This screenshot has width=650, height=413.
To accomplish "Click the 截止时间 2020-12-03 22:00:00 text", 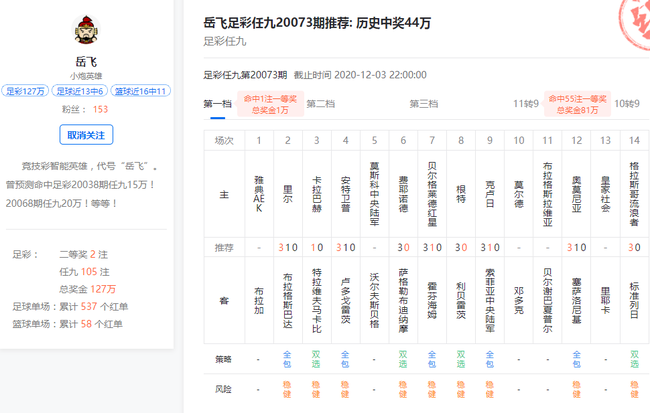I will [x=360, y=75].
